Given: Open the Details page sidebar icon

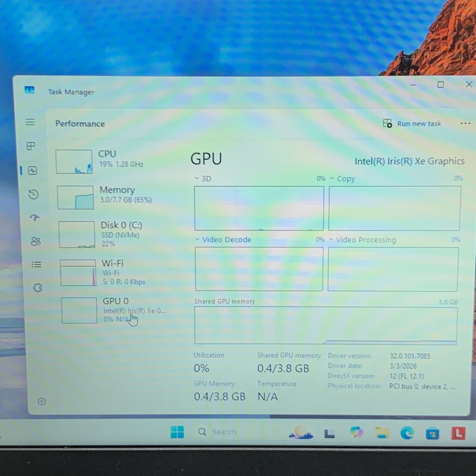Looking at the screenshot, I should pos(36,264).
